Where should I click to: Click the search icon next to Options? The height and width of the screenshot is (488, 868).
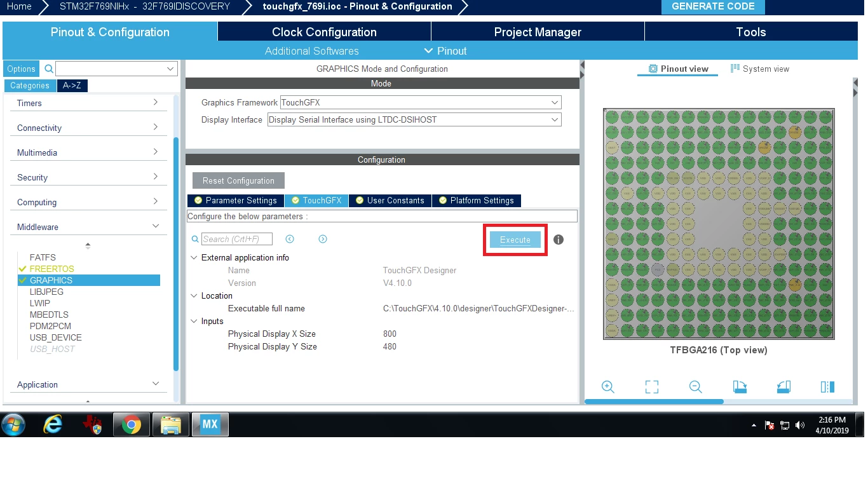(x=48, y=69)
